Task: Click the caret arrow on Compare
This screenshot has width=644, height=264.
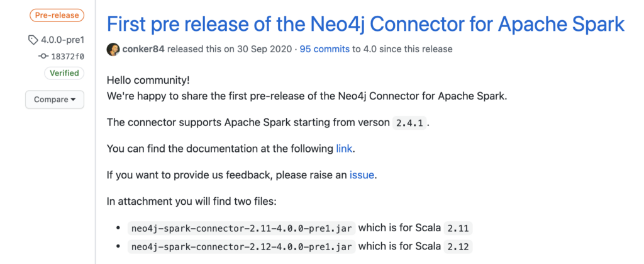Action: (x=73, y=100)
